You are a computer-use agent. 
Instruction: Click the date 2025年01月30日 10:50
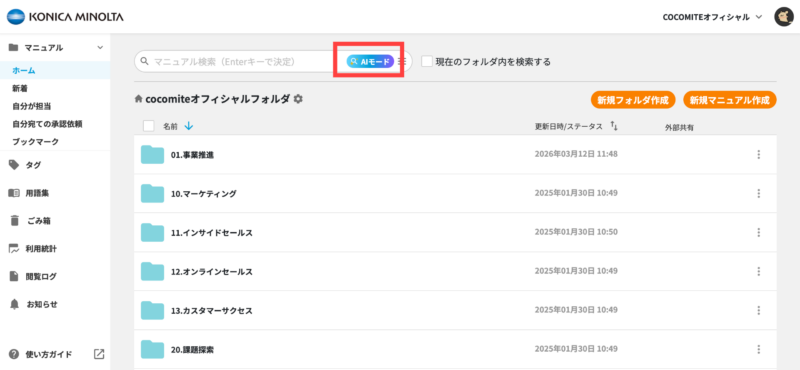click(x=576, y=232)
